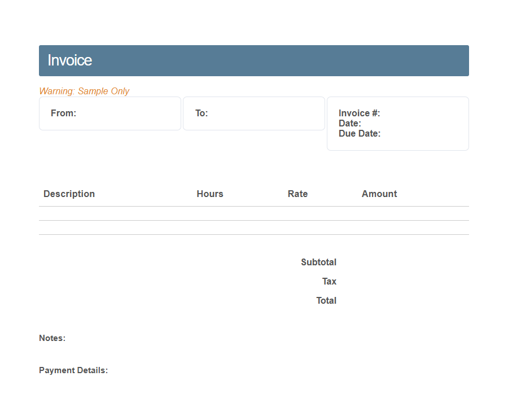Click the Tax label

[329, 281]
